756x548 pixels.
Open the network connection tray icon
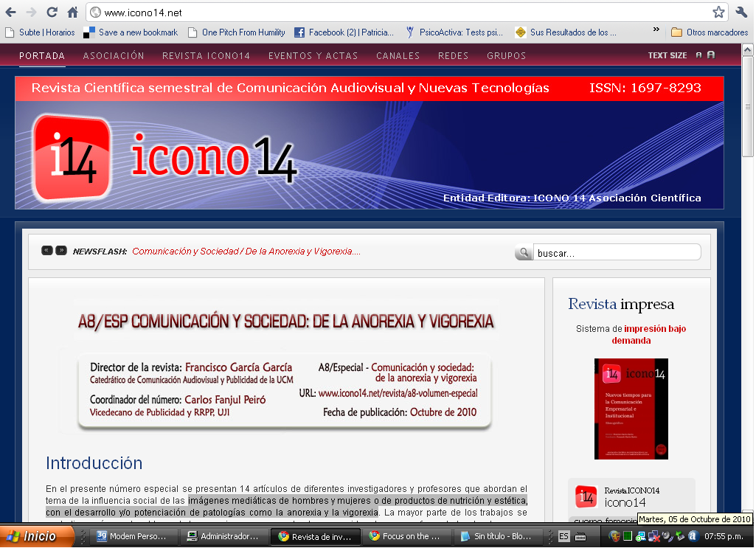[640, 536]
